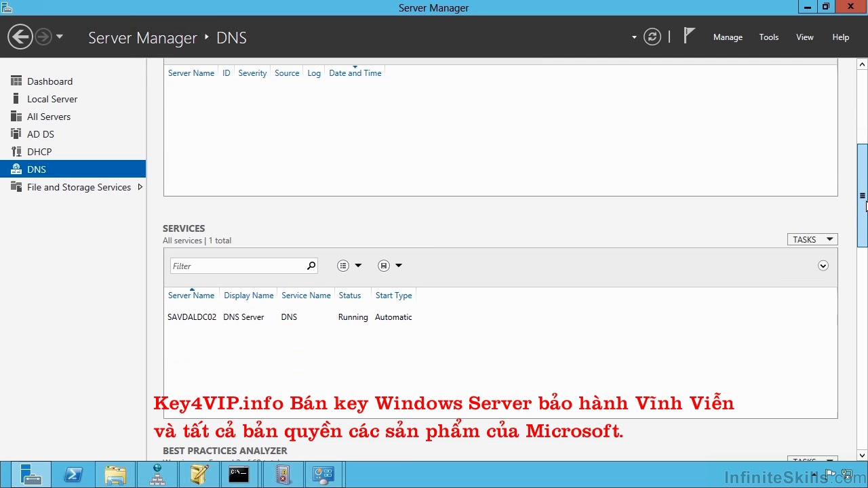Image resolution: width=868 pixels, height=488 pixels.
Task: Open the View menu
Action: click(x=804, y=37)
